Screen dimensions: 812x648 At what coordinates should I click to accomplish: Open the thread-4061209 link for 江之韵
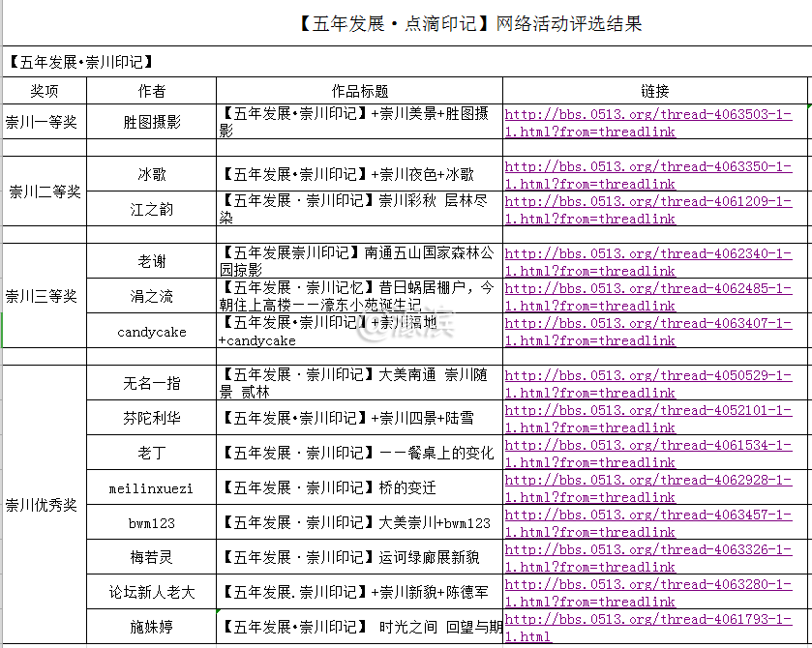(653, 210)
